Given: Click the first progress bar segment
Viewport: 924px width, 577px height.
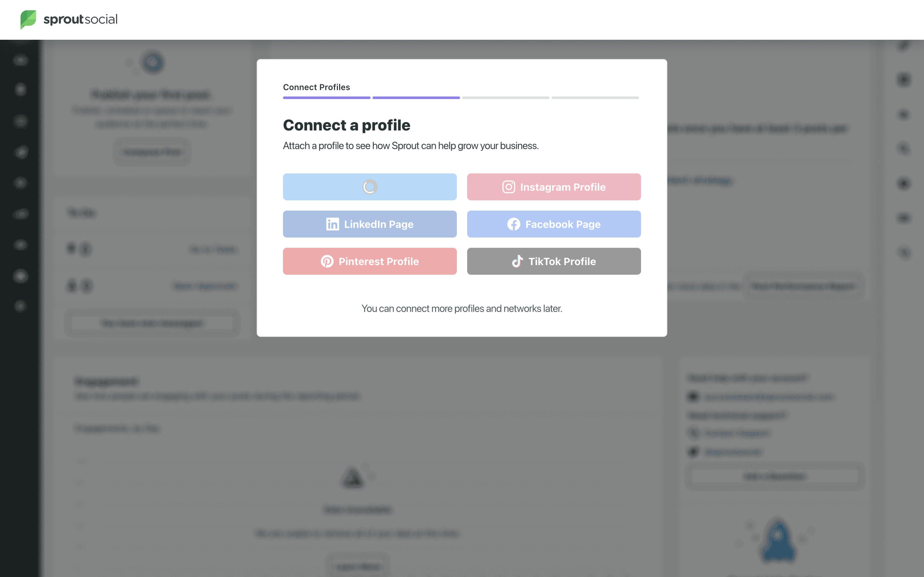Looking at the screenshot, I should click(326, 98).
